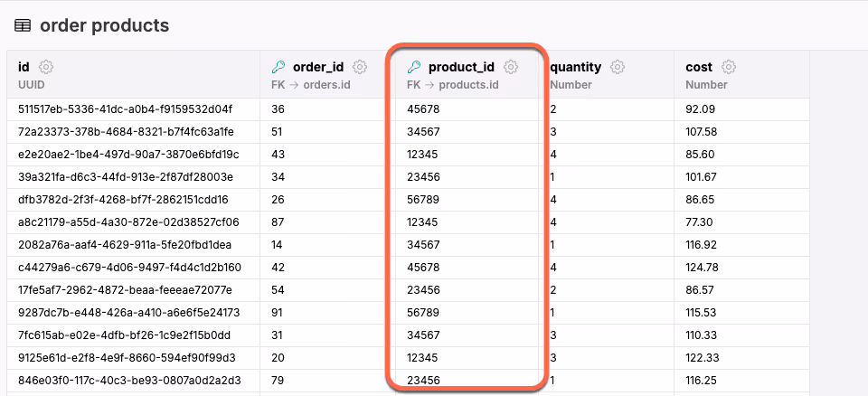Open settings gear for id column

point(46,68)
